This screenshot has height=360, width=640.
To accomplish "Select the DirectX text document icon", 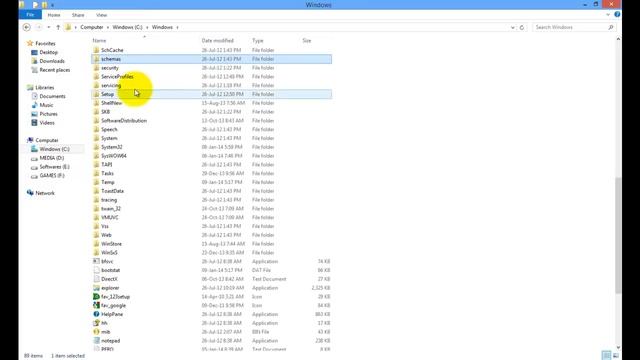I will 96,279.
